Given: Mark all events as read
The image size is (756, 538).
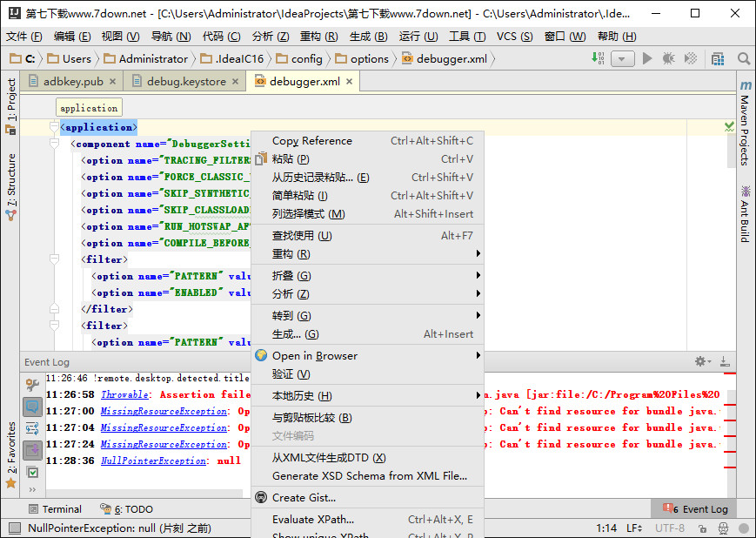Looking at the screenshot, I should [32, 473].
